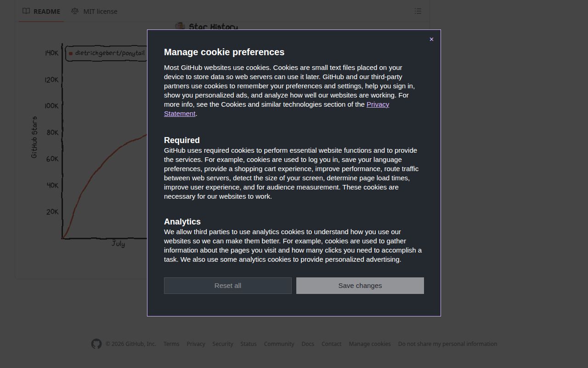Click the GitHub logo in the footer
The height and width of the screenshot is (368, 588).
coord(96,344)
